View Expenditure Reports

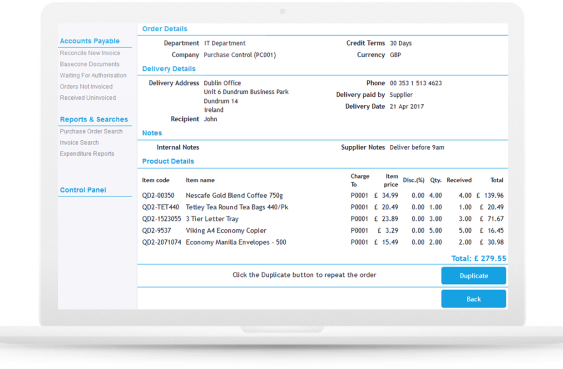(87, 154)
